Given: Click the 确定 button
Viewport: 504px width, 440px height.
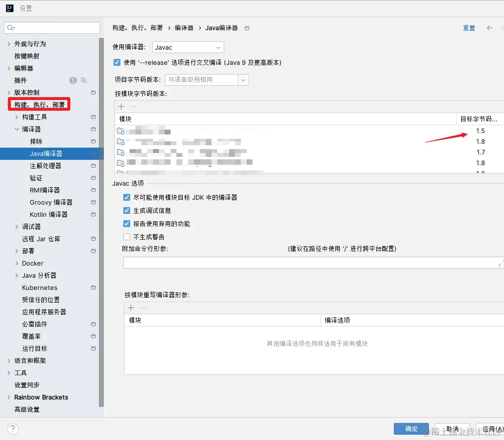Looking at the screenshot, I should [x=411, y=429].
